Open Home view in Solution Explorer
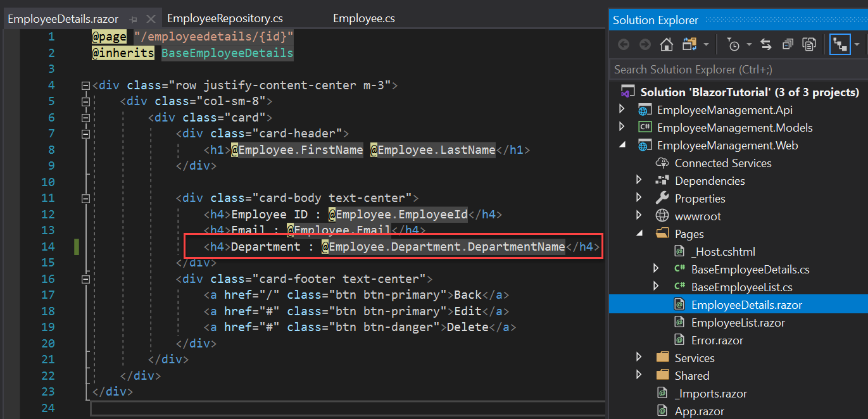 666,44
